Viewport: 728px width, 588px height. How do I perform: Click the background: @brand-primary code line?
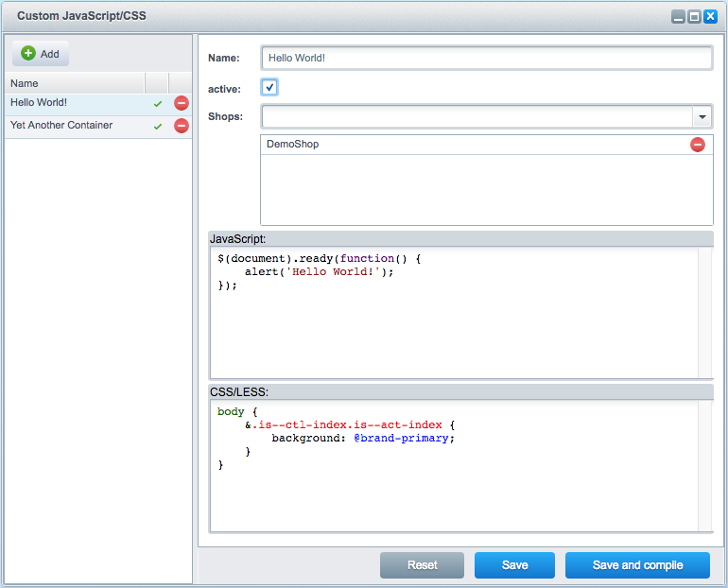[363, 438]
